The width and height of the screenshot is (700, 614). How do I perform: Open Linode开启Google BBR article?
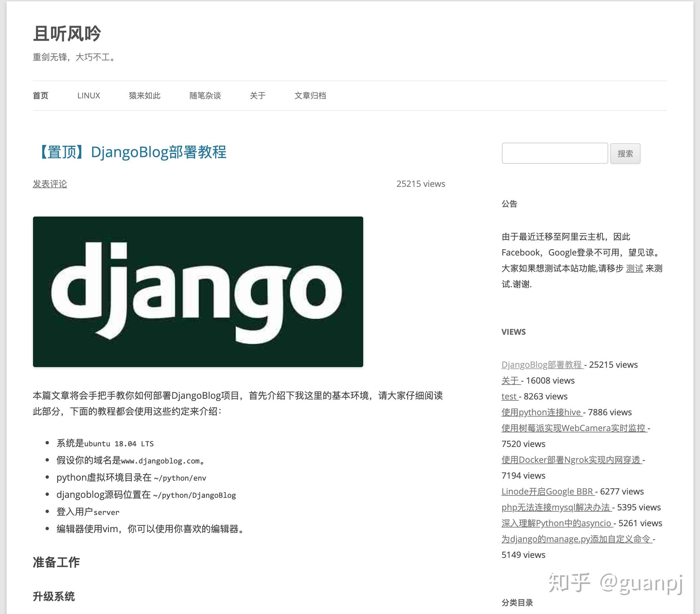pos(547,492)
